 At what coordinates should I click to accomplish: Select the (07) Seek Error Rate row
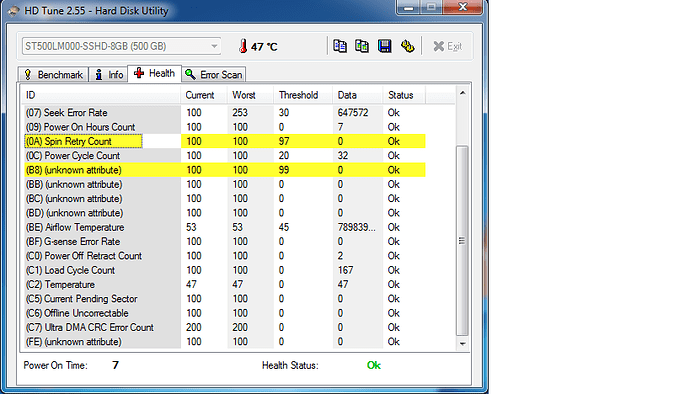click(224, 113)
